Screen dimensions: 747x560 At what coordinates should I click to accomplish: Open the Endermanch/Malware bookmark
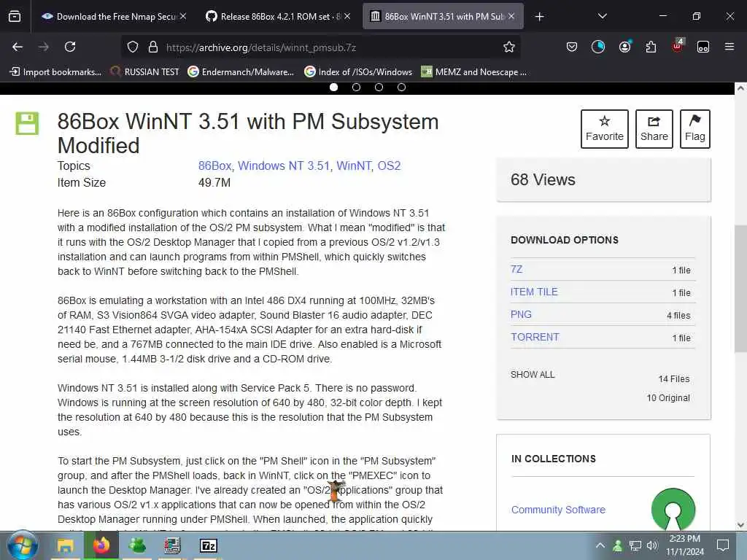coord(241,72)
